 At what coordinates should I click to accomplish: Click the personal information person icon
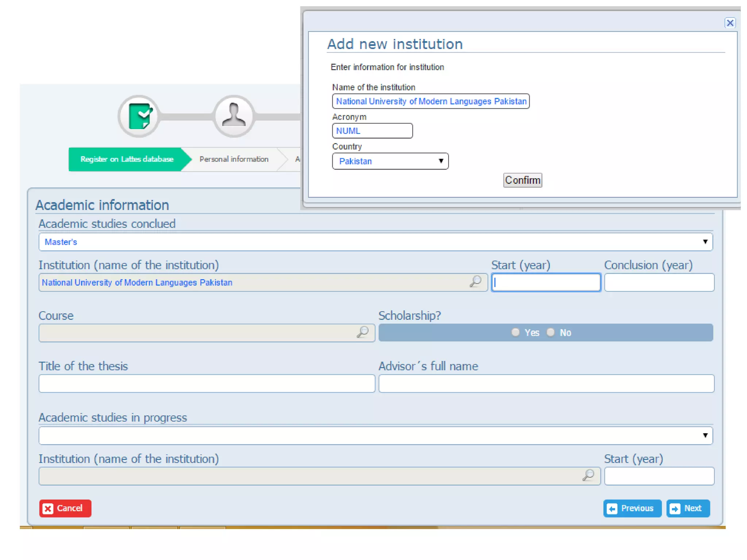(234, 116)
